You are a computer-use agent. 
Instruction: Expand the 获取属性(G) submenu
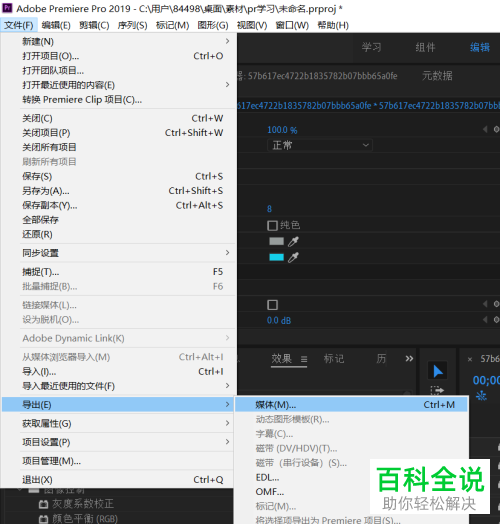pyautogui.click(x=118, y=424)
